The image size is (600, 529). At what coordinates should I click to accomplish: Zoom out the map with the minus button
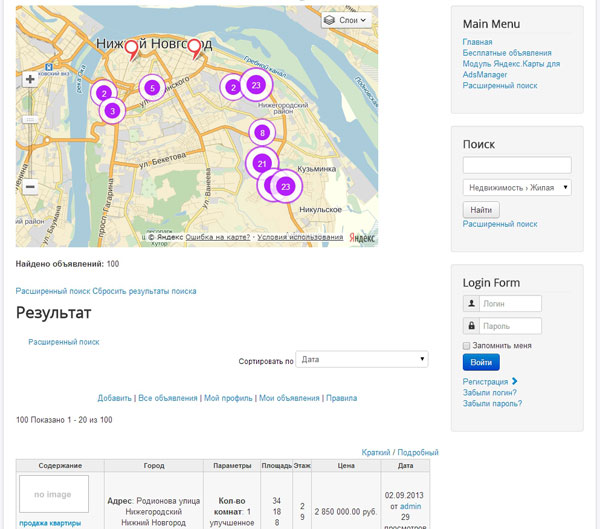[30, 186]
